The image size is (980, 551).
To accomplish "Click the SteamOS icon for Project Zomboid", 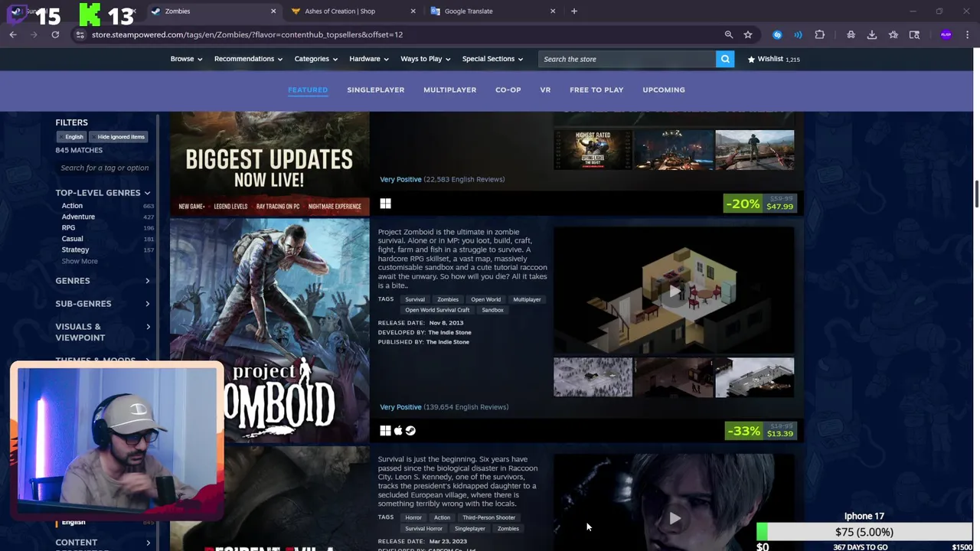I will click(410, 431).
